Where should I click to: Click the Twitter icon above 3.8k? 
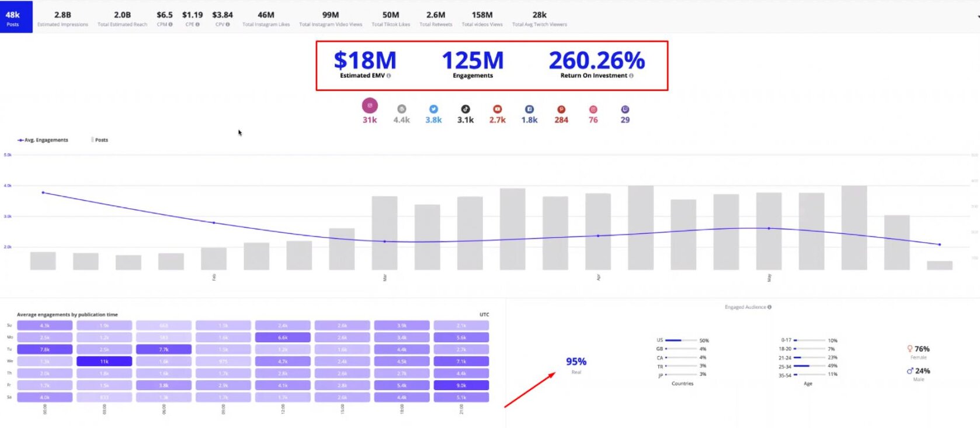pyautogui.click(x=433, y=109)
